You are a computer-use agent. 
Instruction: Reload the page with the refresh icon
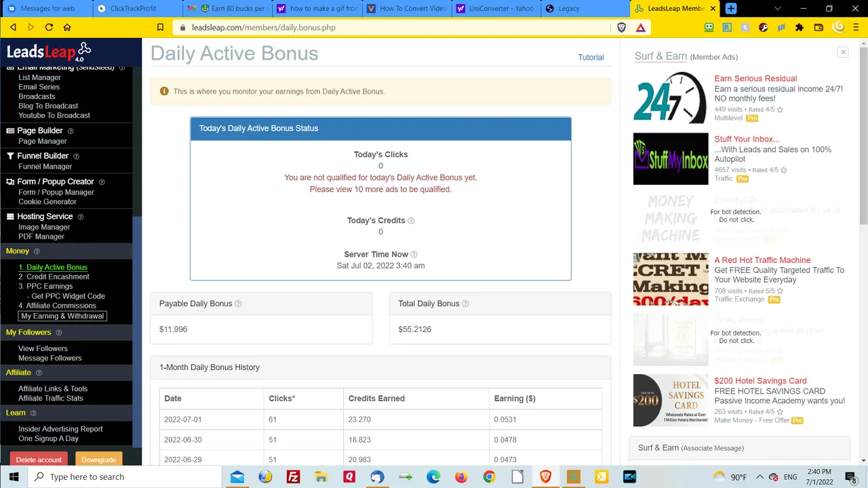tap(49, 27)
